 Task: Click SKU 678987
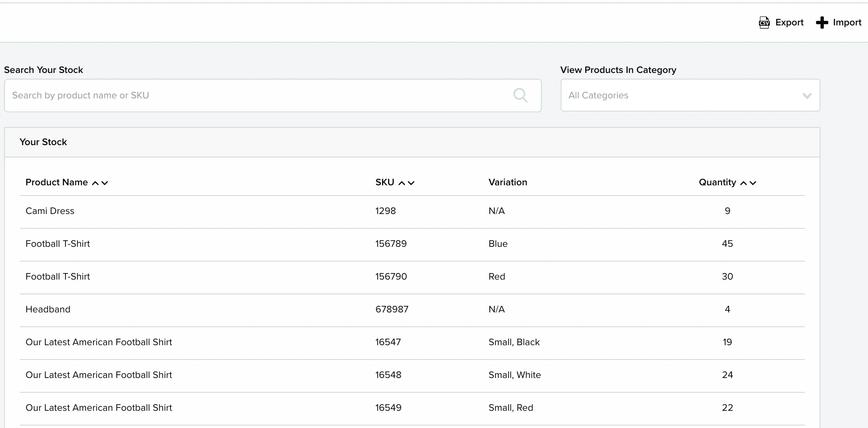[392, 310]
